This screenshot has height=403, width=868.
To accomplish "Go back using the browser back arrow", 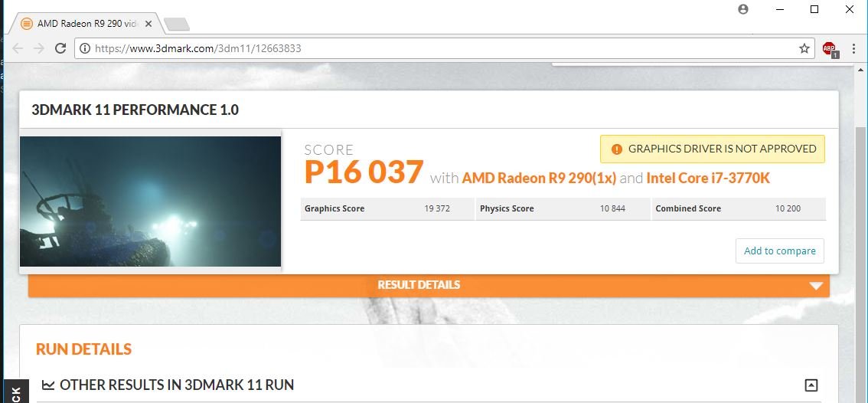I will coord(18,48).
